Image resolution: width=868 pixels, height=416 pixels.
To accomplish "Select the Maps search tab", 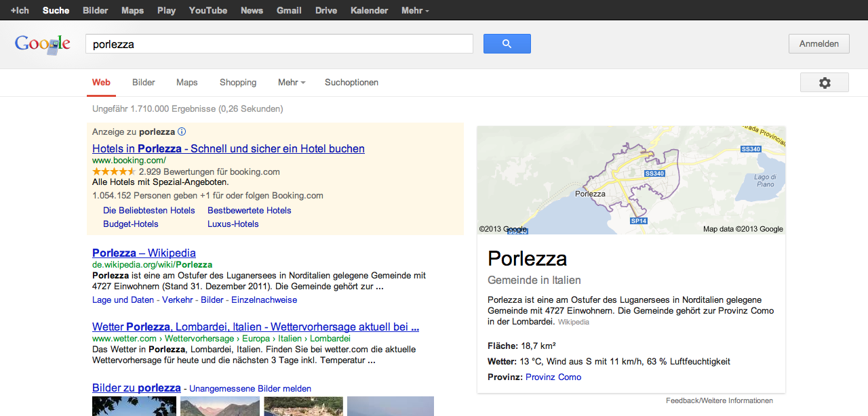I will [187, 83].
